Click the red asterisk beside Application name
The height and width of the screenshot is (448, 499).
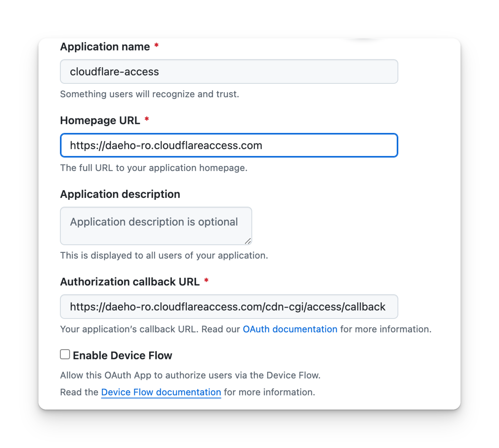click(x=156, y=45)
